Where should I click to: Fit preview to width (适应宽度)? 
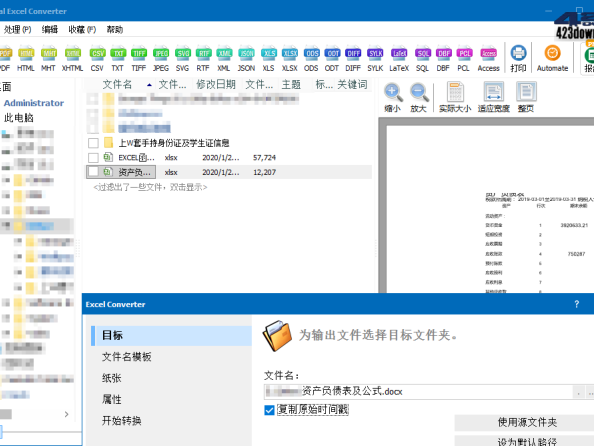(494, 97)
